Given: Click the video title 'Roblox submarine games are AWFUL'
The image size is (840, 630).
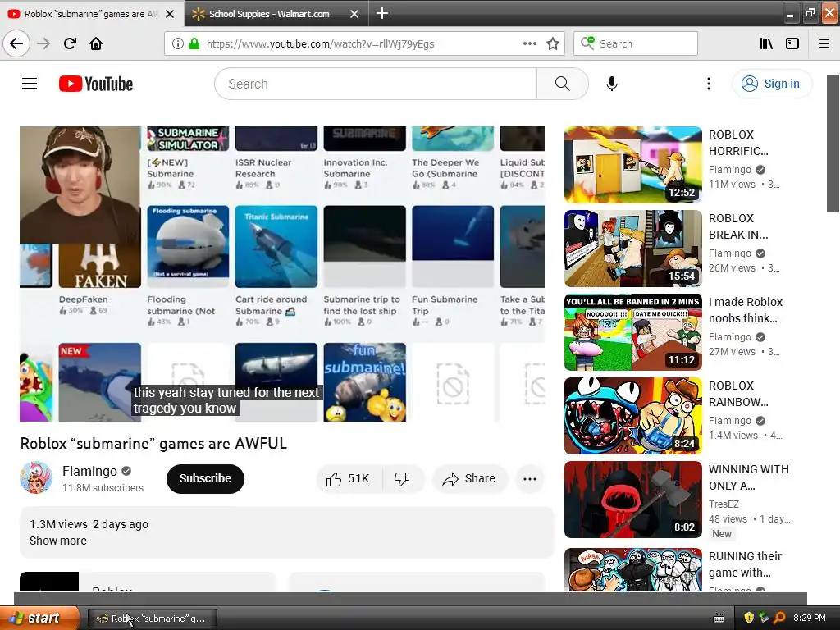Looking at the screenshot, I should point(153,443).
